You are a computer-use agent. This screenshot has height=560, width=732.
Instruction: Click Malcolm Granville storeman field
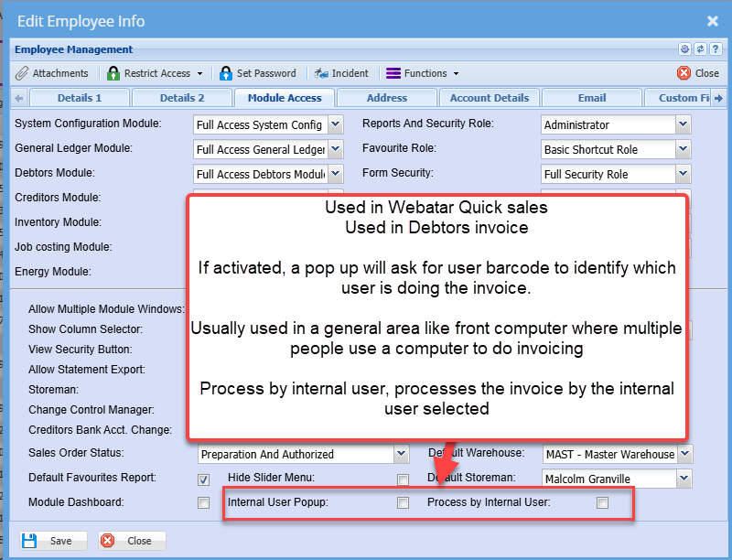[609, 479]
